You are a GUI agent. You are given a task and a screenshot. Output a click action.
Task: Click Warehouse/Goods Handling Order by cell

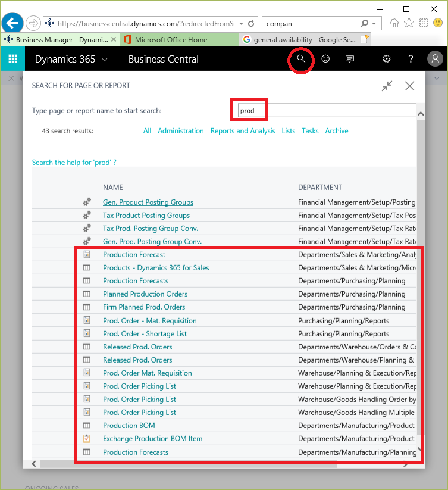click(x=357, y=399)
